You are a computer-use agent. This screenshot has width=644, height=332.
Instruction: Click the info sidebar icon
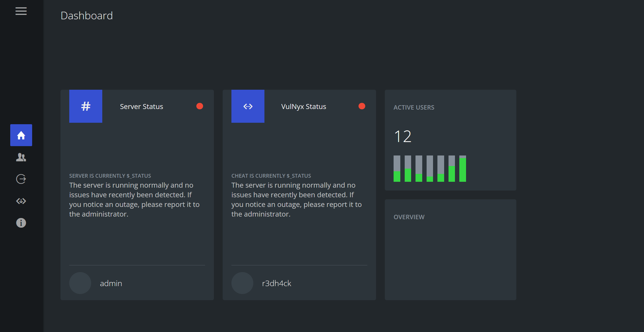21,223
